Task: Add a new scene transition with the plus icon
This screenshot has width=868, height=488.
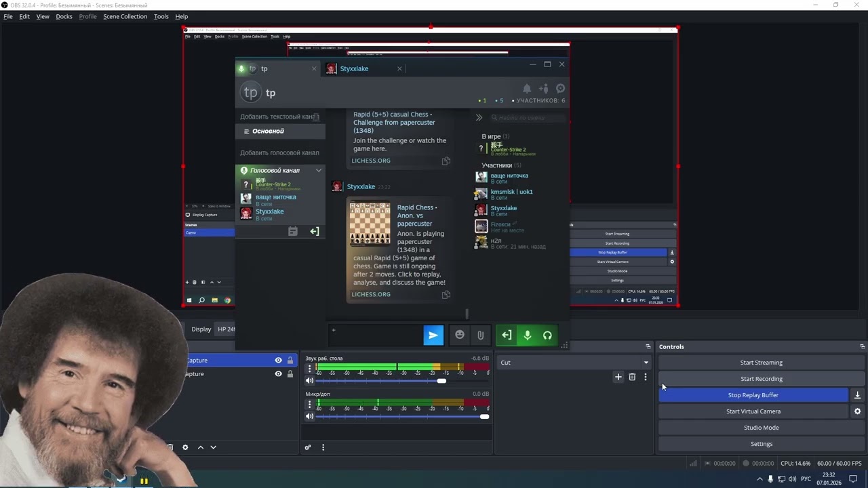Action: click(x=618, y=377)
